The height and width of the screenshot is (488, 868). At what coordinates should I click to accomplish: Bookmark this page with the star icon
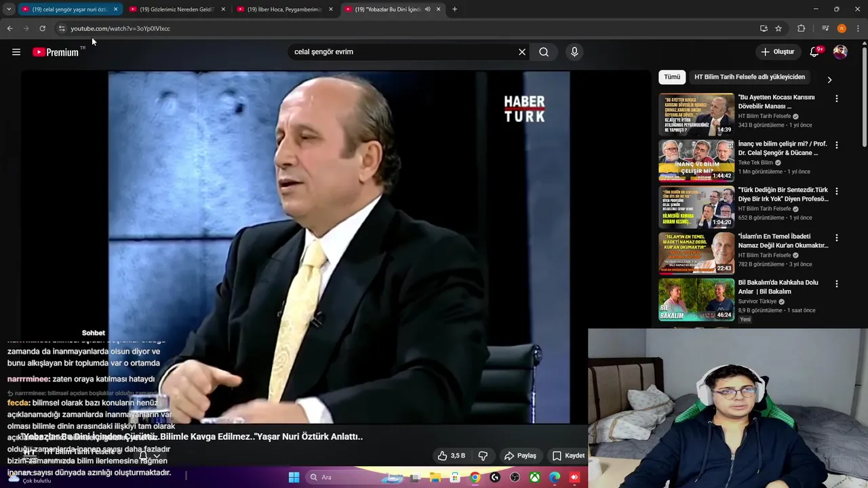pyautogui.click(x=778, y=28)
